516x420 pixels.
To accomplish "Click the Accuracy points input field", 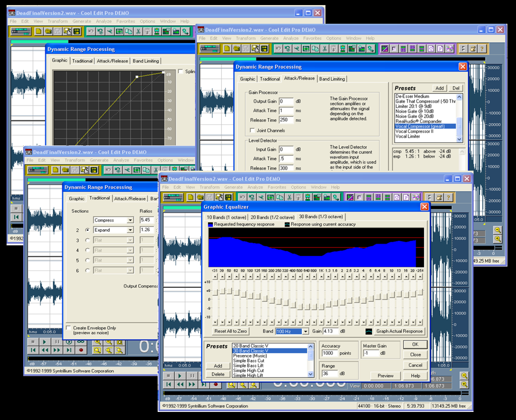I will pos(330,353).
